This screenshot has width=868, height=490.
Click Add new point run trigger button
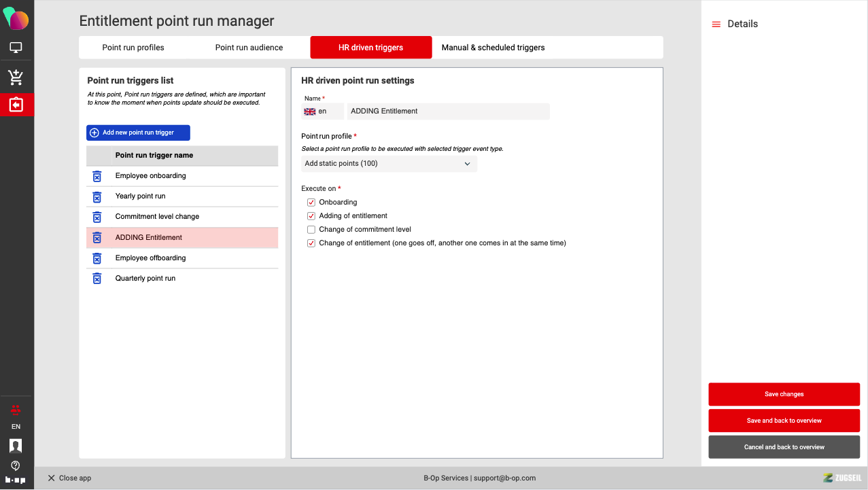[x=138, y=133]
